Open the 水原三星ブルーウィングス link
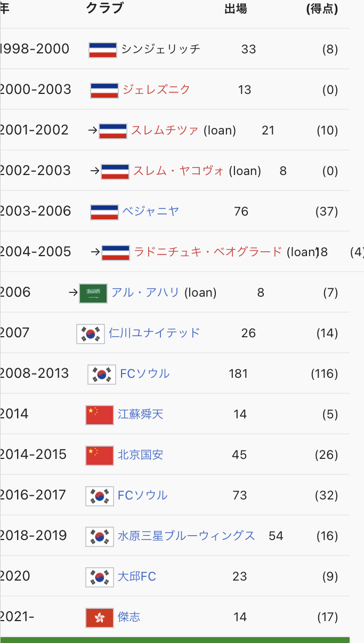Viewport: 364px width, 643px height. coord(187,536)
